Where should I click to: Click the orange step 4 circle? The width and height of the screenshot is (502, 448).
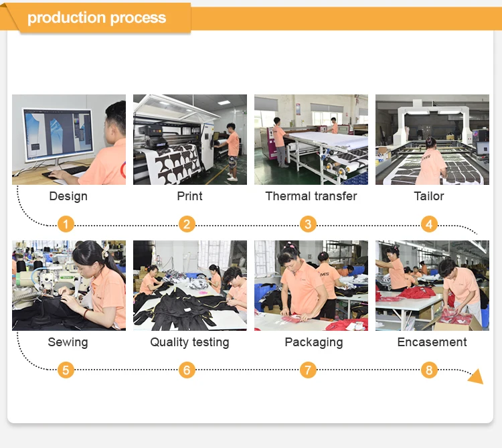click(429, 224)
